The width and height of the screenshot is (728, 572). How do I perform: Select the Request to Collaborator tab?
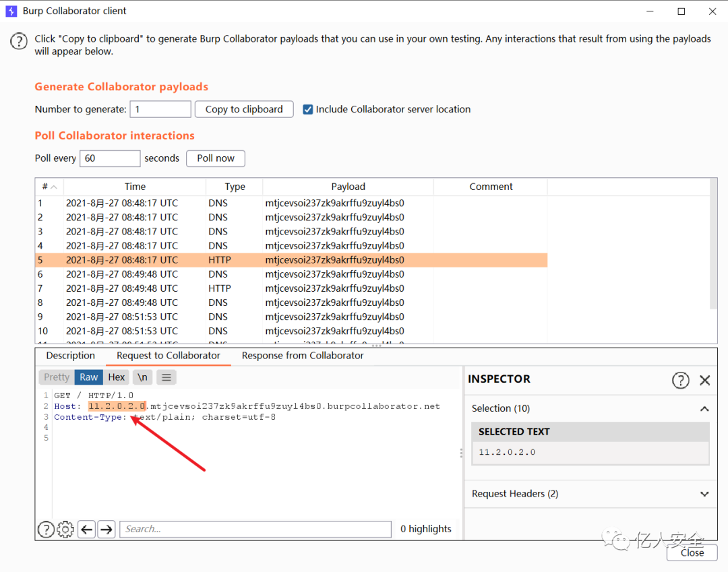[168, 355]
